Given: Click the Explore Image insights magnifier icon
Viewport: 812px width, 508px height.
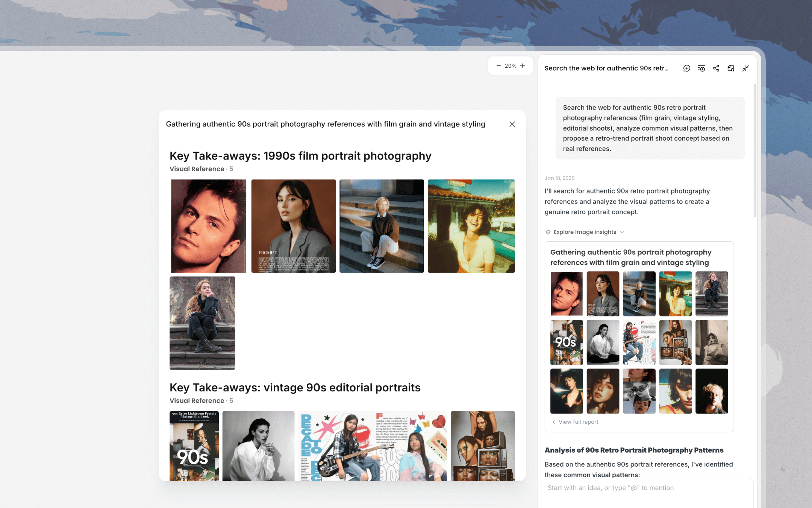Looking at the screenshot, I should (548, 232).
